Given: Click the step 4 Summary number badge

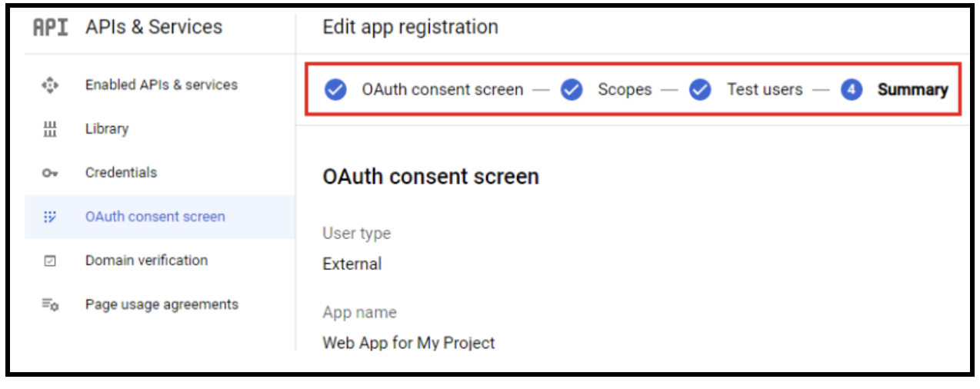Looking at the screenshot, I should pos(852,90).
